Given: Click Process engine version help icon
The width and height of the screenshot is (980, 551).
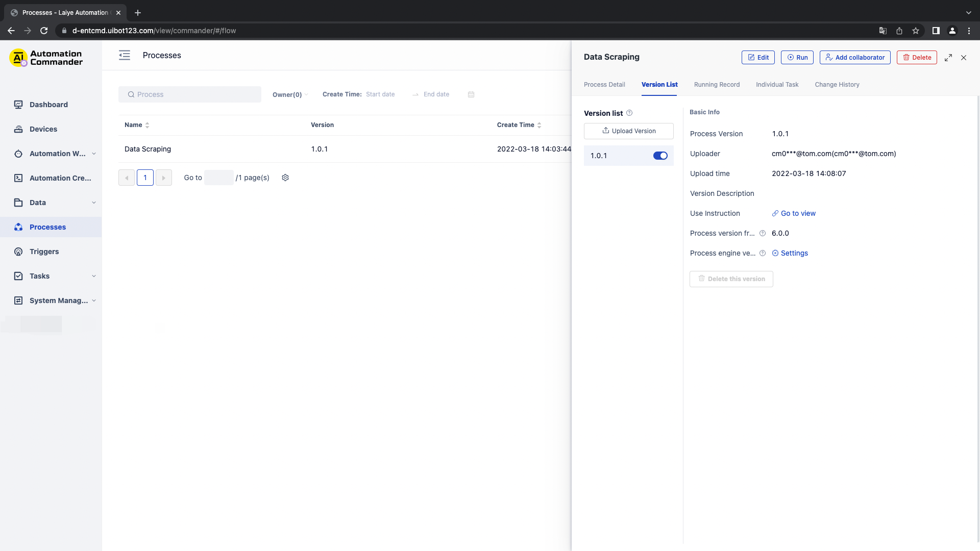Looking at the screenshot, I should tap(763, 253).
